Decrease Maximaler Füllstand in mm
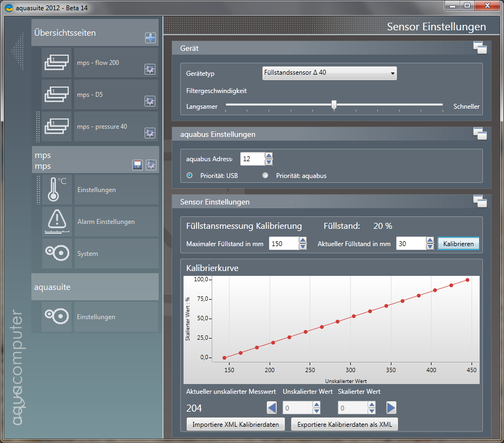The image size is (504, 443). 303,247
